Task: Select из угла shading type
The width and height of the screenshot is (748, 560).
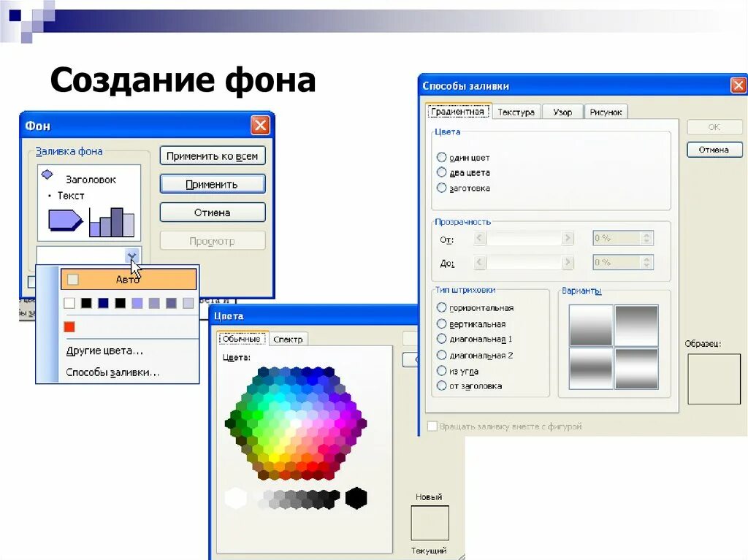Action: tap(441, 371)
